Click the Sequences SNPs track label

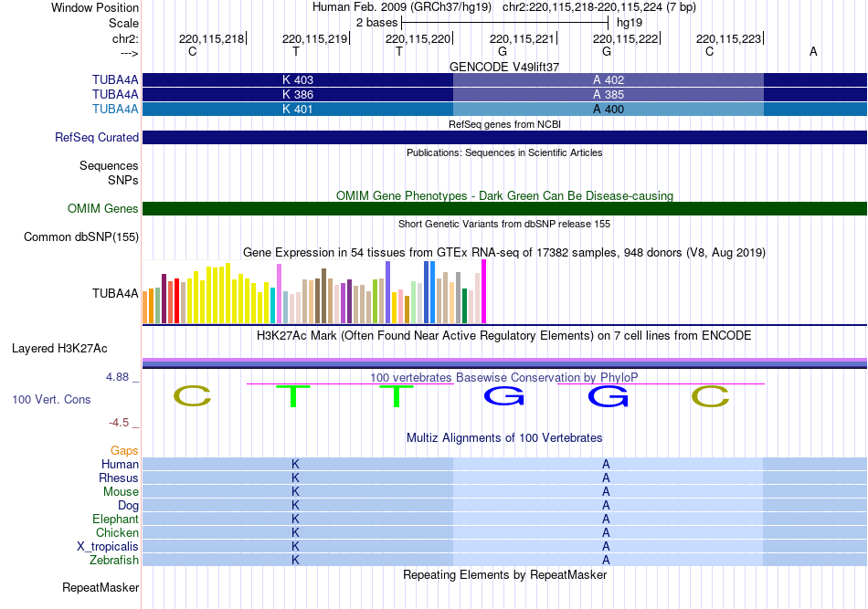pos(109,173)
